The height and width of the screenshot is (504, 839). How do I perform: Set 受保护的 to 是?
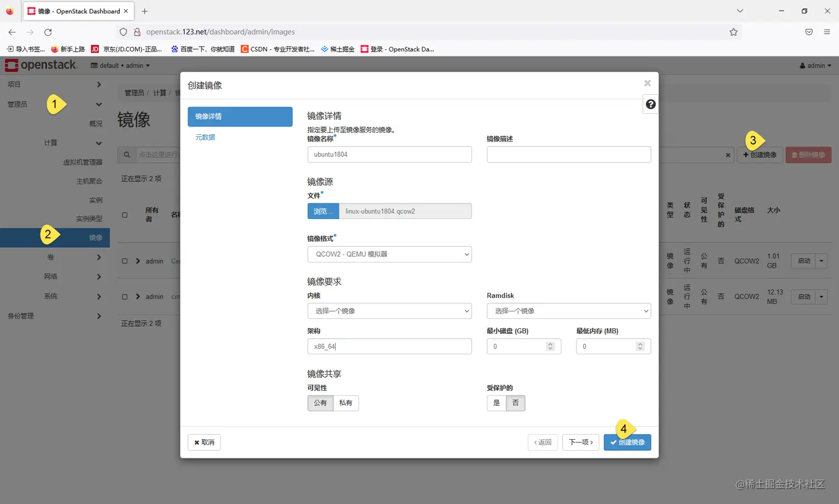point(496,403)
